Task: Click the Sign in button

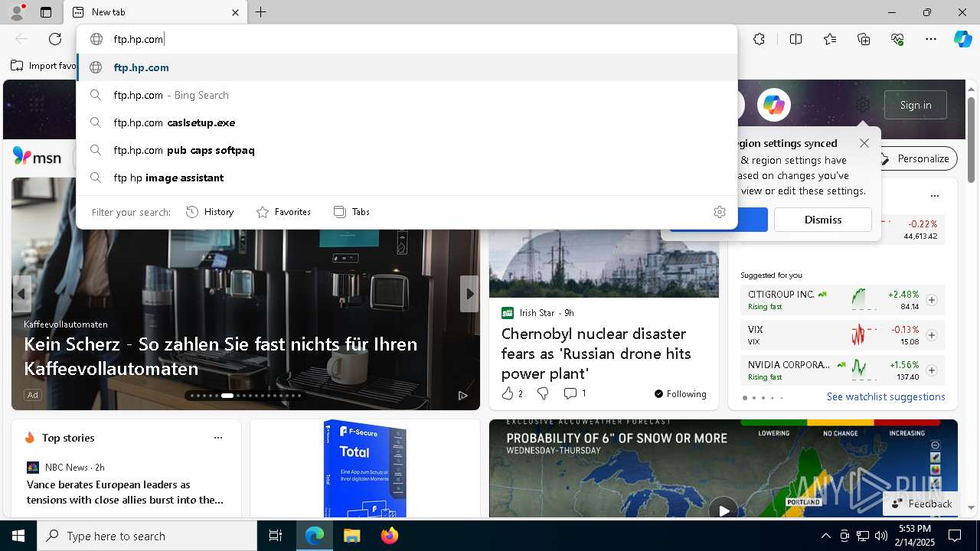Action: (x=916, y=105)
